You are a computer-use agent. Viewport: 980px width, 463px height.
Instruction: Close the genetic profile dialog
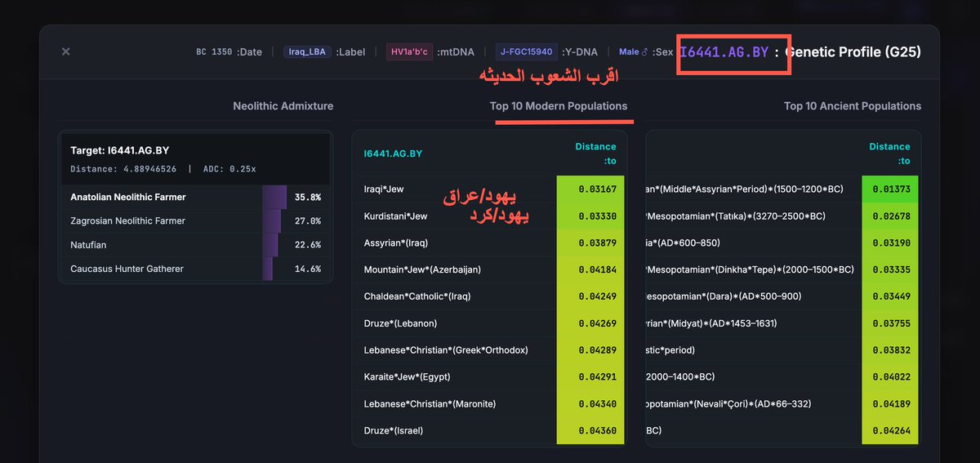66,51
